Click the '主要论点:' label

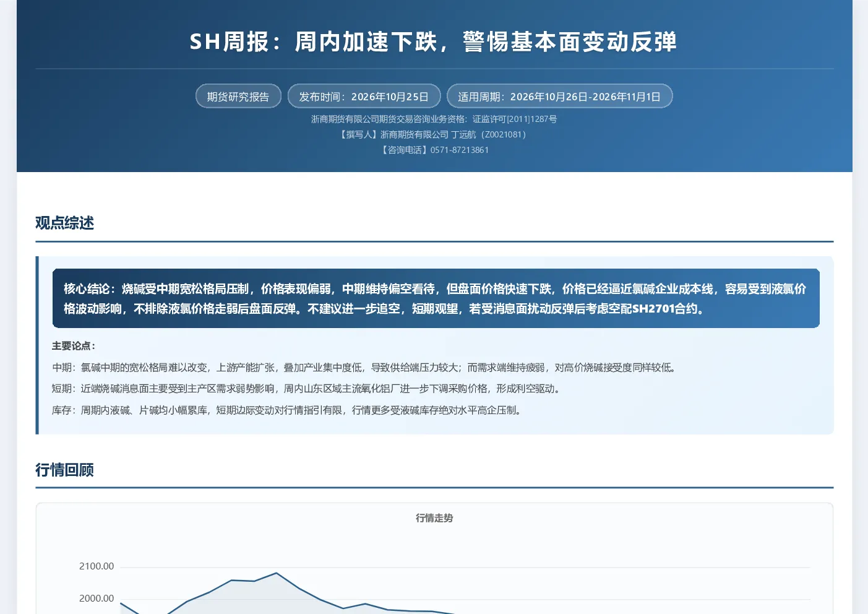(74, 346)
